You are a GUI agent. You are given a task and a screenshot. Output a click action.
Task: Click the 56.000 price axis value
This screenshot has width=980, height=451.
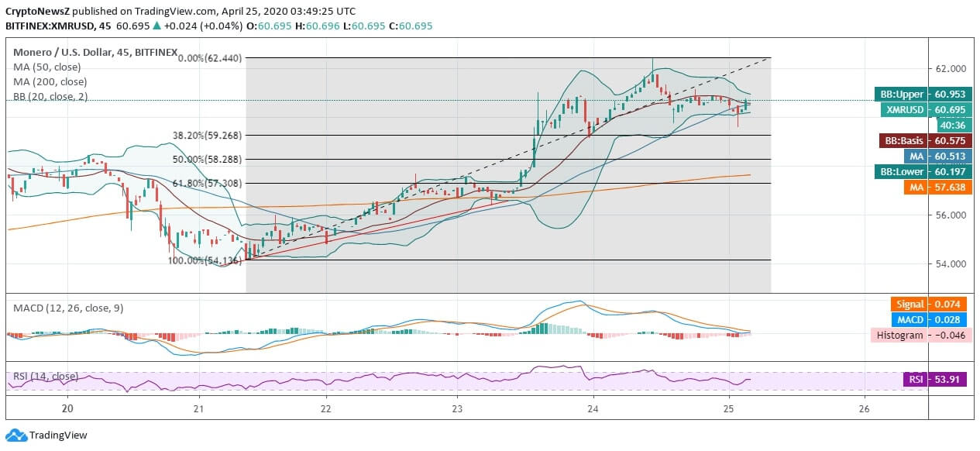951,215
